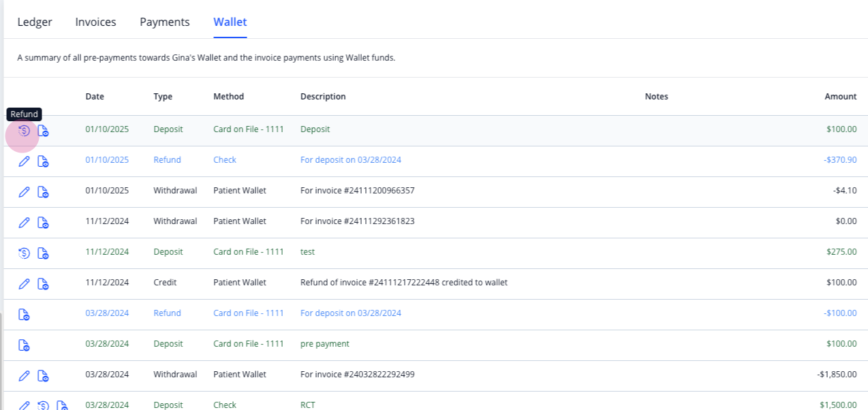Click the -$4.10 amount
The width and height of the screenshot is (868, 410).
845,191
